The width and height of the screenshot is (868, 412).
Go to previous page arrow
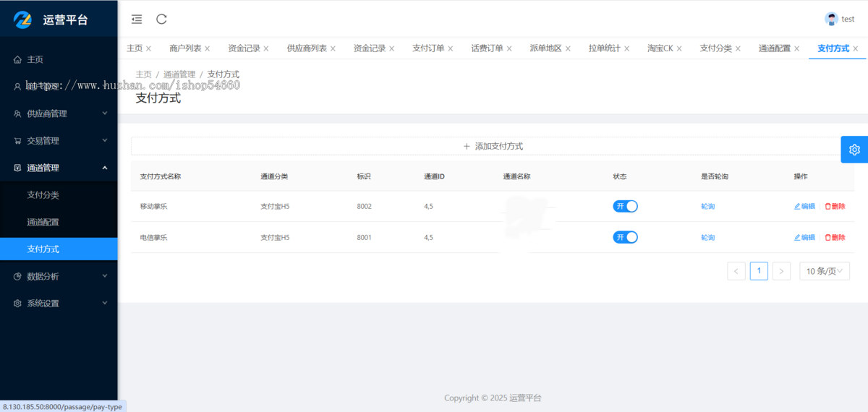click(x=736, y=271)
